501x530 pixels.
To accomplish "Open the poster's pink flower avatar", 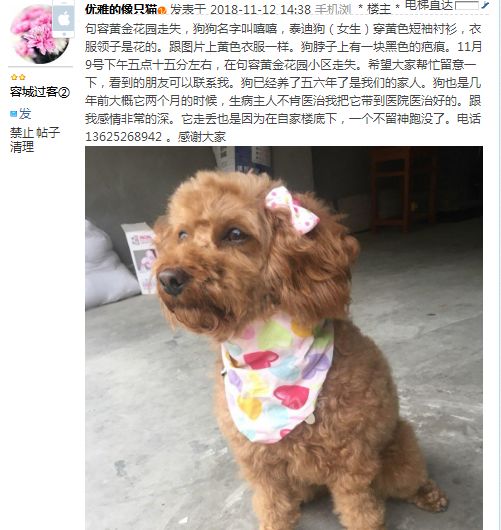I will [x=40, y=34].
